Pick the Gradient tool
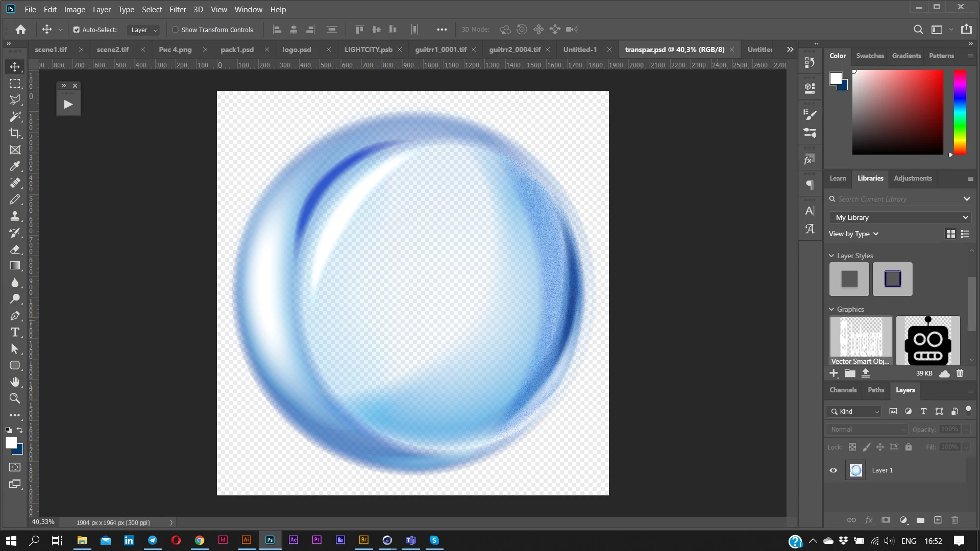Screen dimensions: 980x551 click(x=15, y=266)
